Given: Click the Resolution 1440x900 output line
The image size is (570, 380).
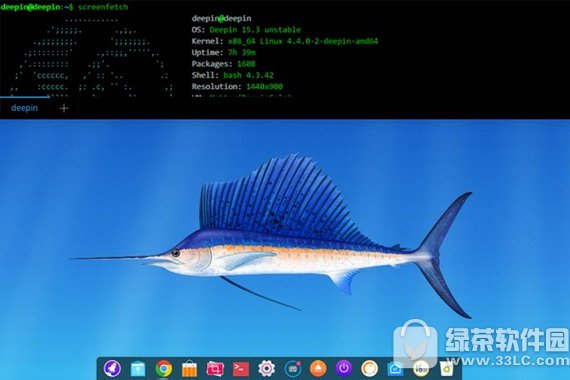Looking at the screenshot, I should [237, 86].
